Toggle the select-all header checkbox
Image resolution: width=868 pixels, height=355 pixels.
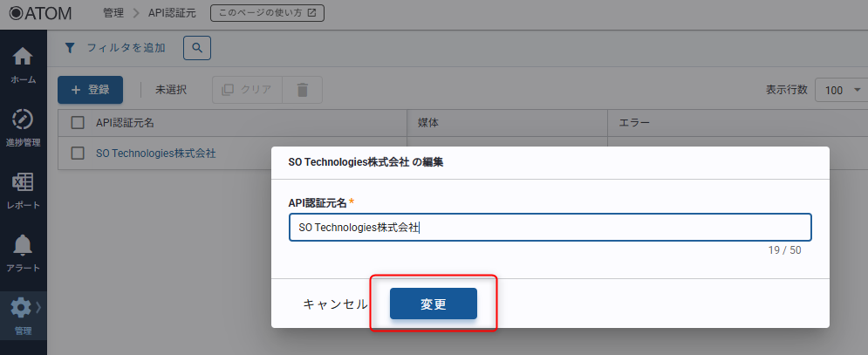pyautogui.click(x=78, y=123)
